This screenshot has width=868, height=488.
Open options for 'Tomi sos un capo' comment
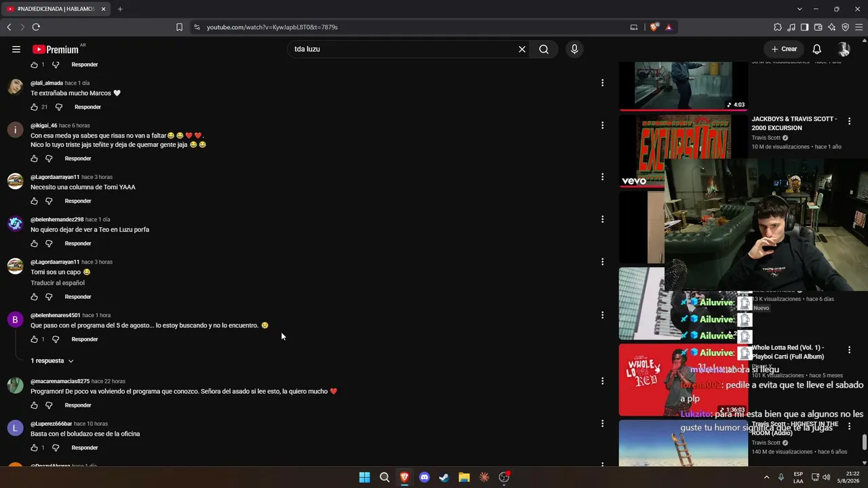point(602,262)
